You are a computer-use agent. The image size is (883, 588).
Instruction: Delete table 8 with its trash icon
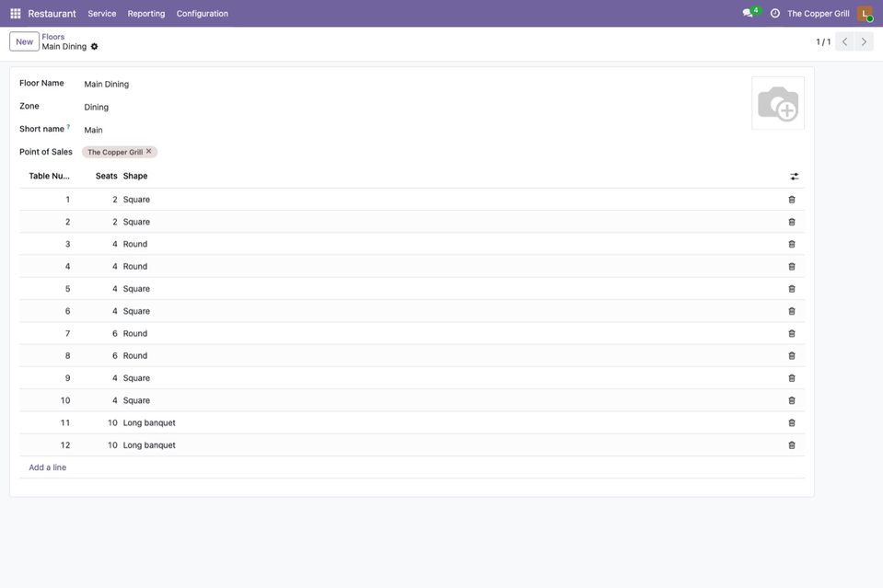pos(792,356)
